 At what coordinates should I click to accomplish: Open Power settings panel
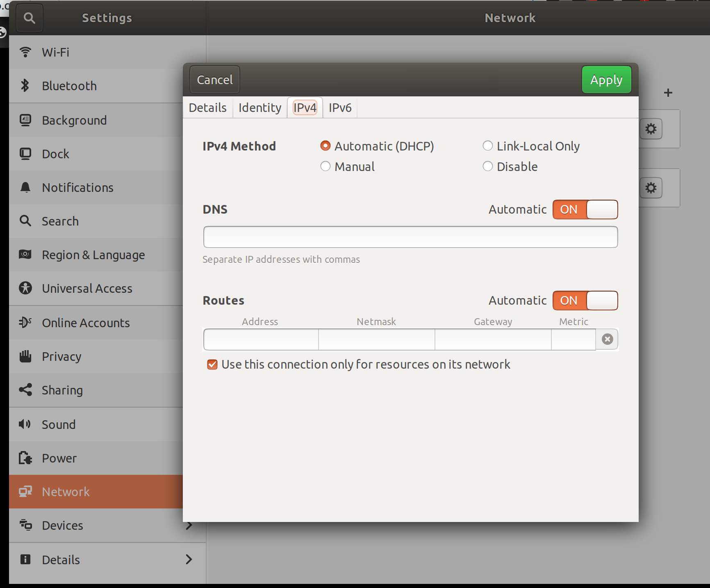[96, 458]
